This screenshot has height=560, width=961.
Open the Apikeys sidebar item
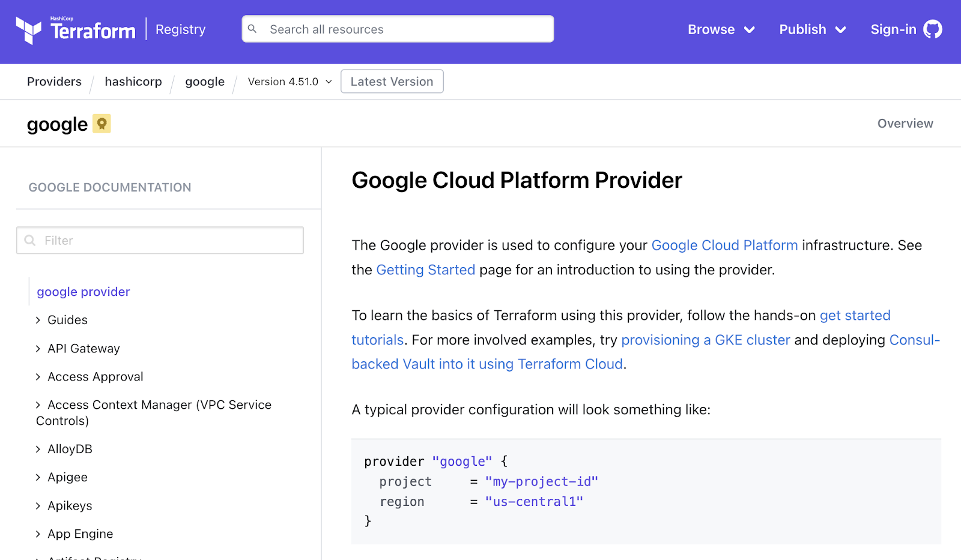(70, 506)
